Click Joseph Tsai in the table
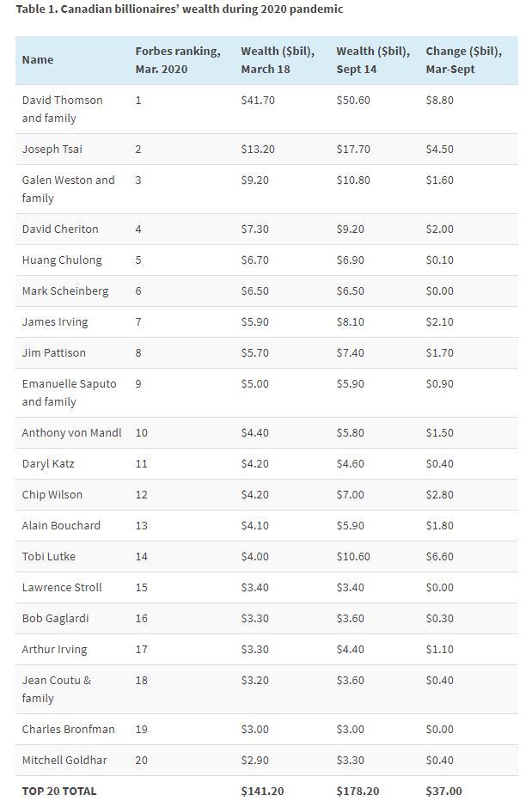The image size is (532, 801). (52, 150)
